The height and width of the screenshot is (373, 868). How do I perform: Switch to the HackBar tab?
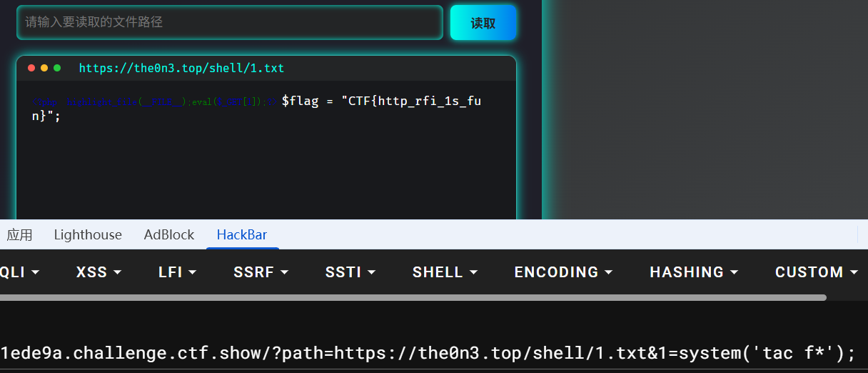(x=242, y=235)
